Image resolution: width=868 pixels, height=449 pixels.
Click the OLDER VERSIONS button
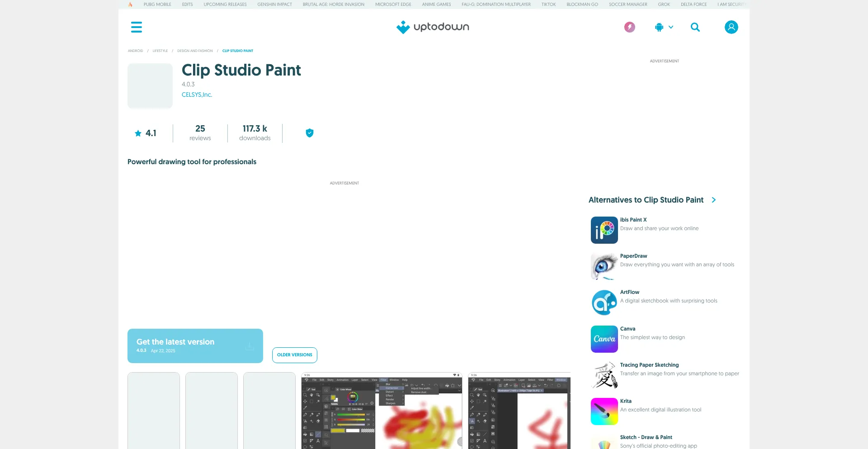tap(295, 355)
